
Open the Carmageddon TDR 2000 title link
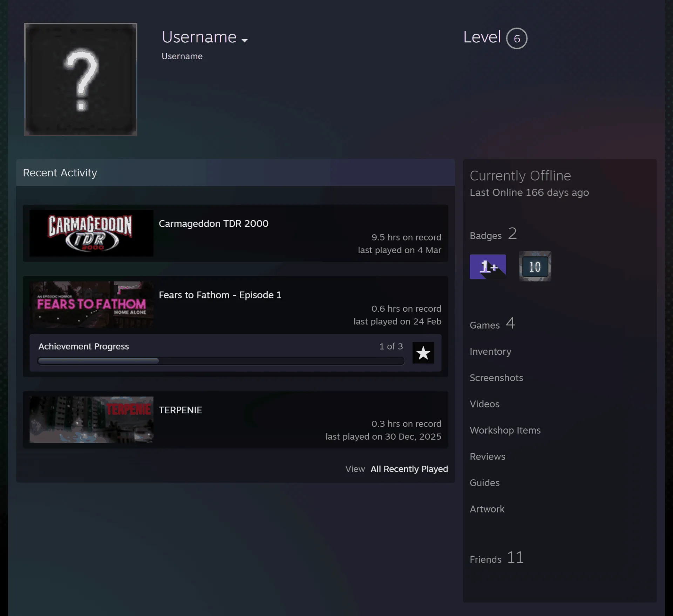click(x=213, y=223)
